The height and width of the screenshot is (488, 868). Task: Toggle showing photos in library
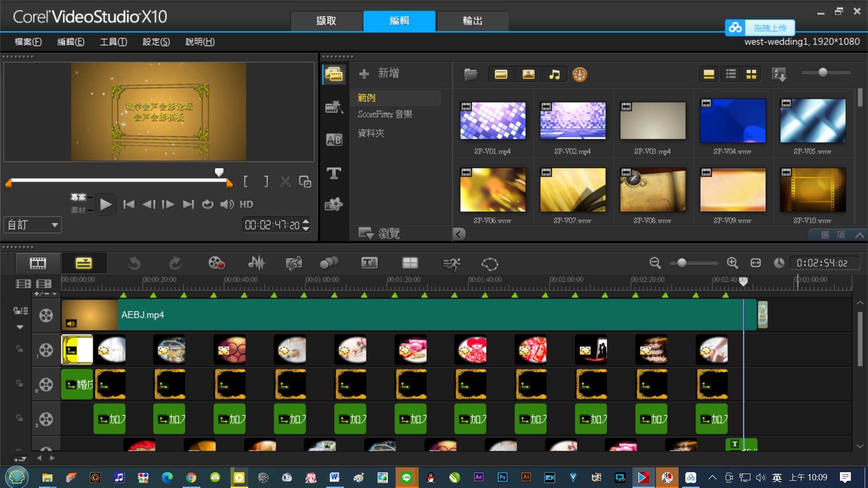coord(528,74)
